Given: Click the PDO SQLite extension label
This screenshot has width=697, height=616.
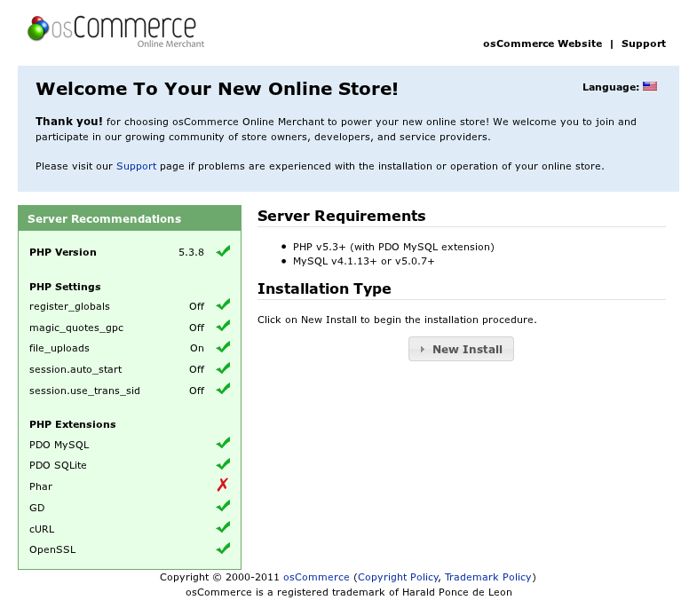Looking at the screenshot, I should coord(58,465).
